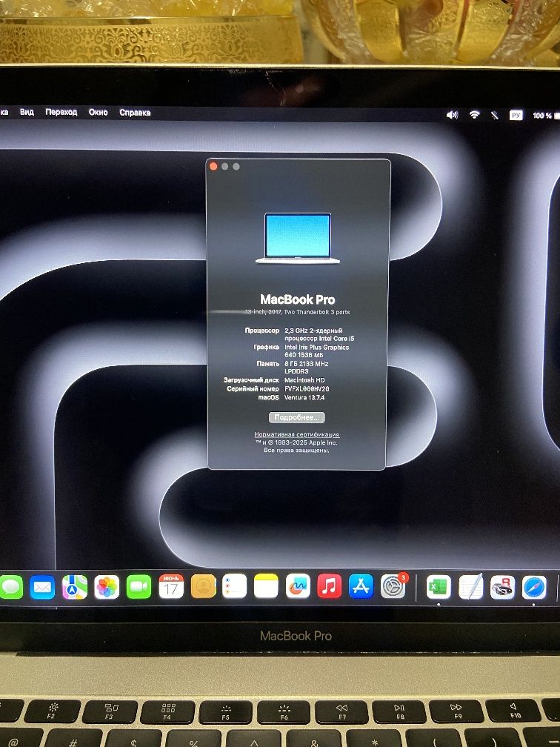Click the 100 % battery status
560x747 pixels.
(546, 116)
